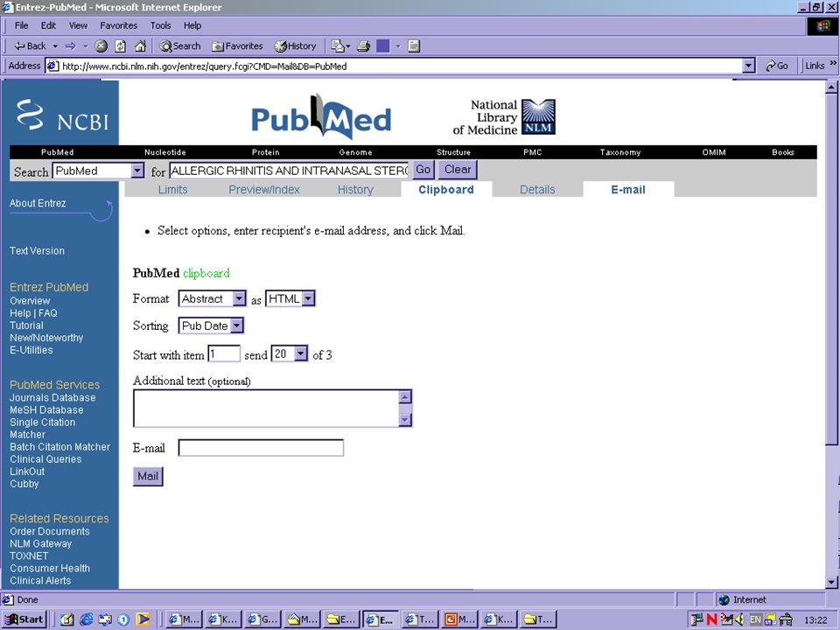
Task: Click the Mail submit button
Action: pos(148,476)
